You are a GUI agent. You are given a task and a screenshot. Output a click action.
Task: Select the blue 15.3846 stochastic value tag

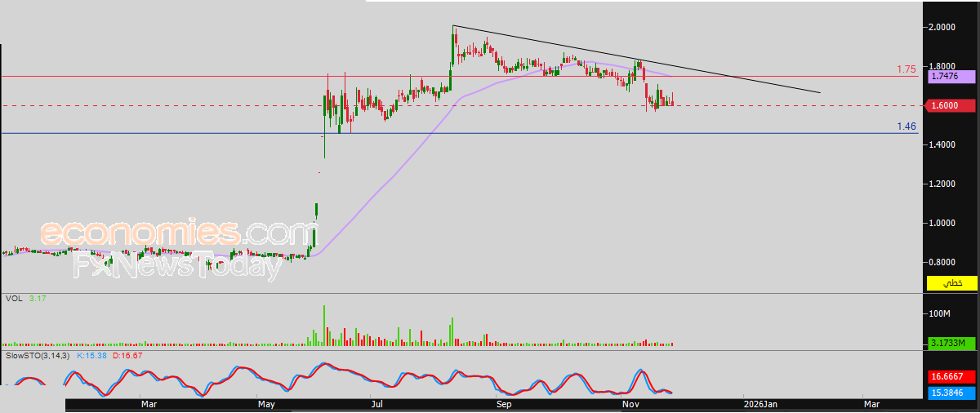(x=951, y=393)
